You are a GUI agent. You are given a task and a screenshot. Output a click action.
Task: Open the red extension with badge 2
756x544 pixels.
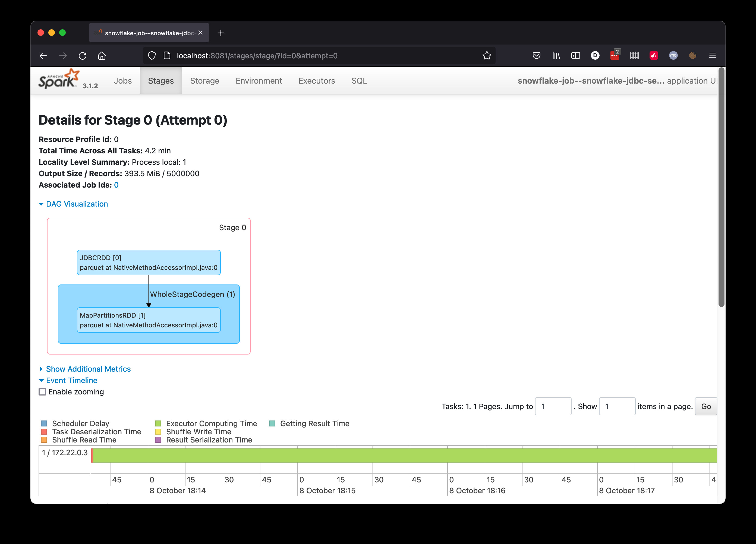[x=615, y=55]
